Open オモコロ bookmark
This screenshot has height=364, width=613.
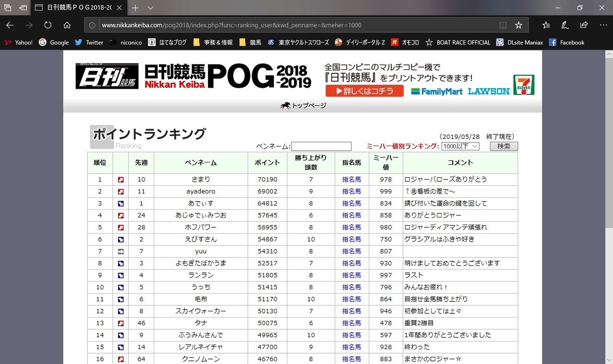(x=405, y=42)
